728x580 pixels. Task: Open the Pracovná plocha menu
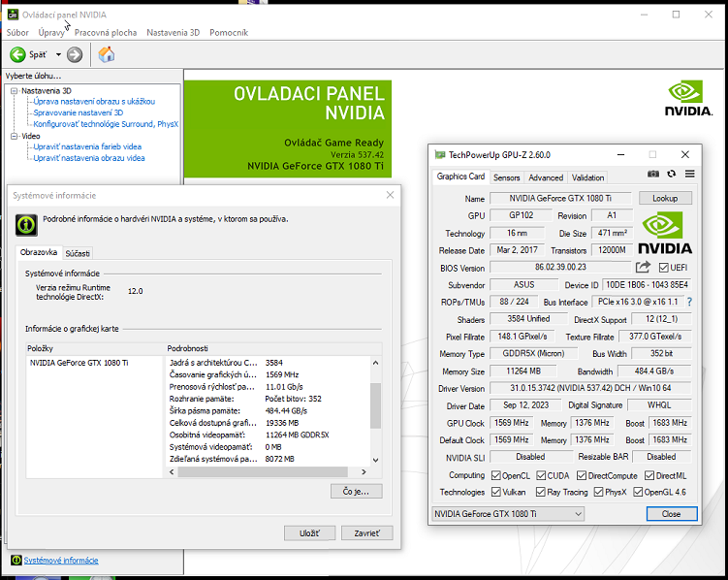(x=106, y=33)
